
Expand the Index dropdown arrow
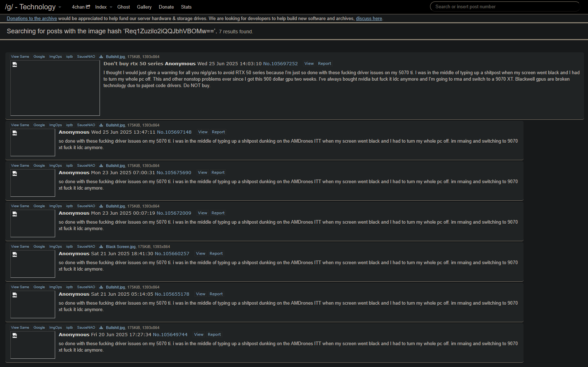coord(111,7)
